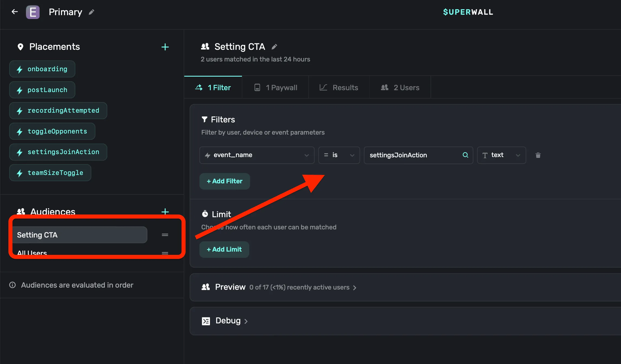The image size is (621, 364).
Task: Search values with the magnifier icon
Action: click(x=465, y=155)
